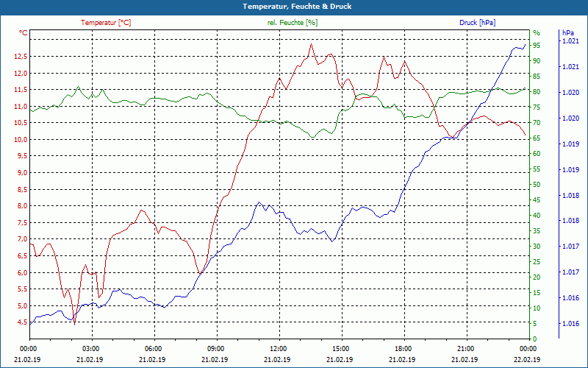Click the 03:00 time axis label
This screenshot has height=368, width=588.
[90, 348]
